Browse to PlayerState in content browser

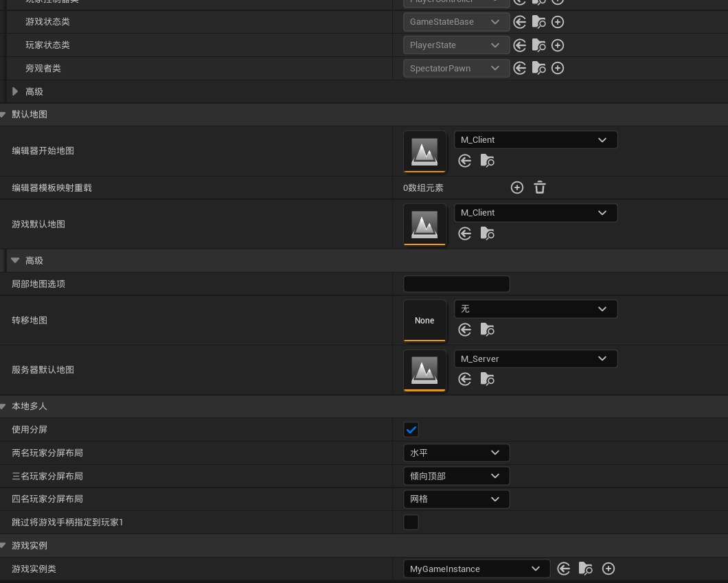pyautogui.click(x=538, y=45)
